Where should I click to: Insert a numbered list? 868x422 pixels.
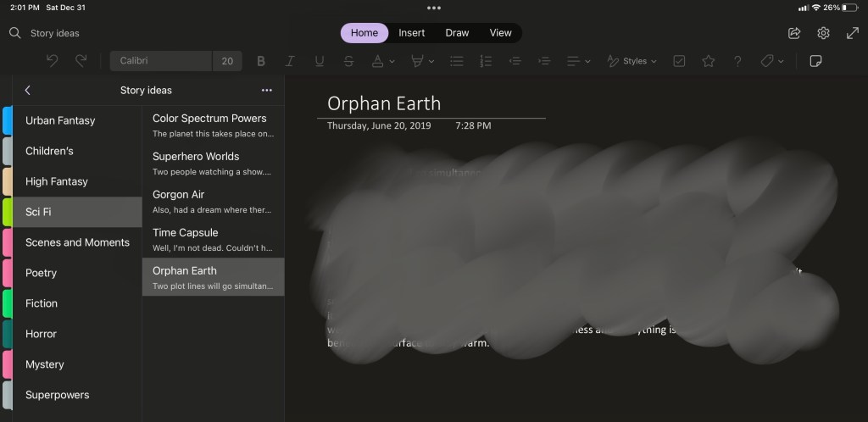(486, 61)
